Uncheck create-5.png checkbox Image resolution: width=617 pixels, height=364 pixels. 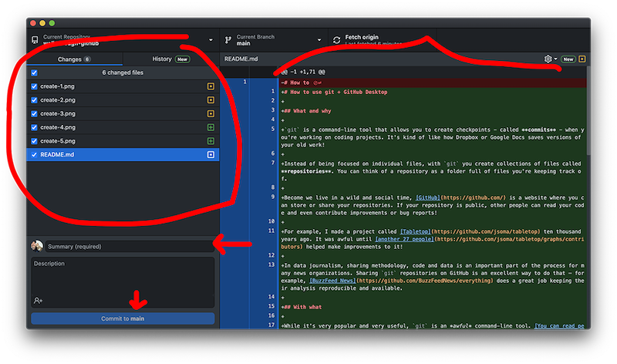click(34, 141)
